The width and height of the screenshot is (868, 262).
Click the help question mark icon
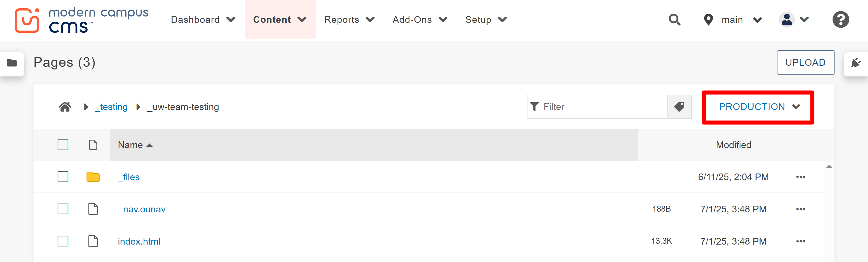tap(840, 19)
